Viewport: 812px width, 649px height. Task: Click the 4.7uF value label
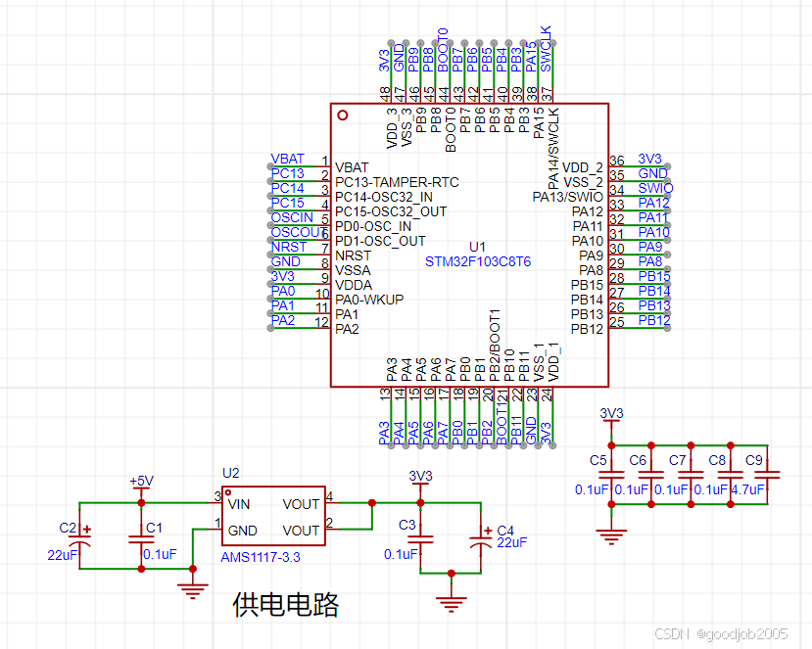(747, 489)
